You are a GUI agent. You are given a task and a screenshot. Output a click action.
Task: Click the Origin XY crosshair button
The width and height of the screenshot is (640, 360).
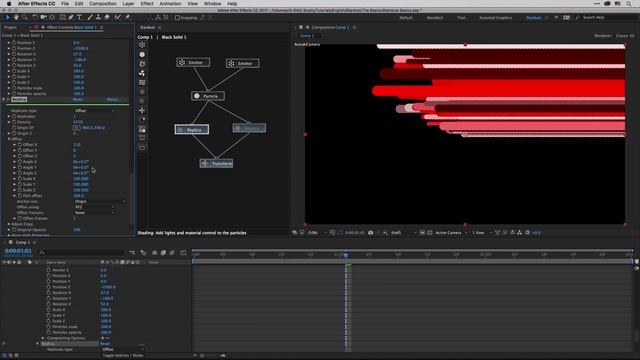[x=77, y=128]
